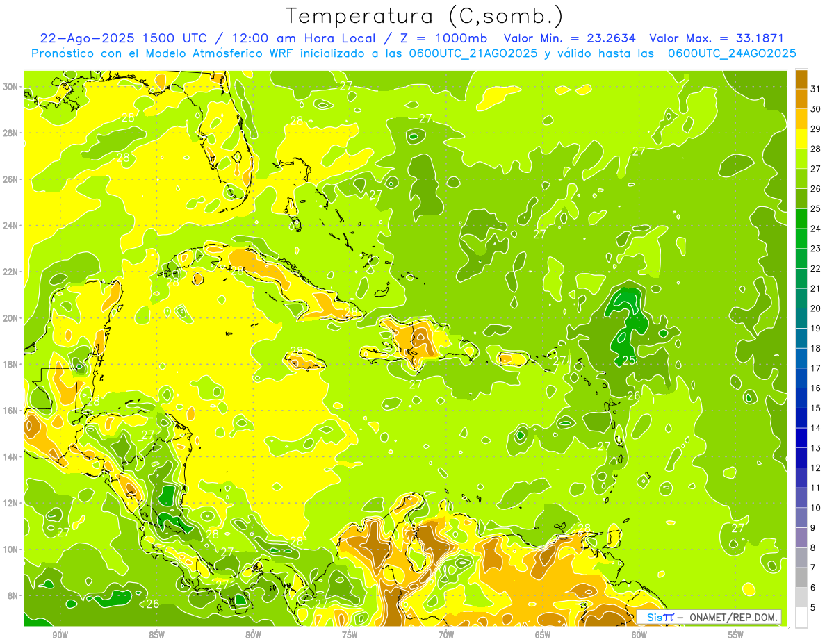Click the color legend label 8
834x644 pixels.
pos(813,547)
